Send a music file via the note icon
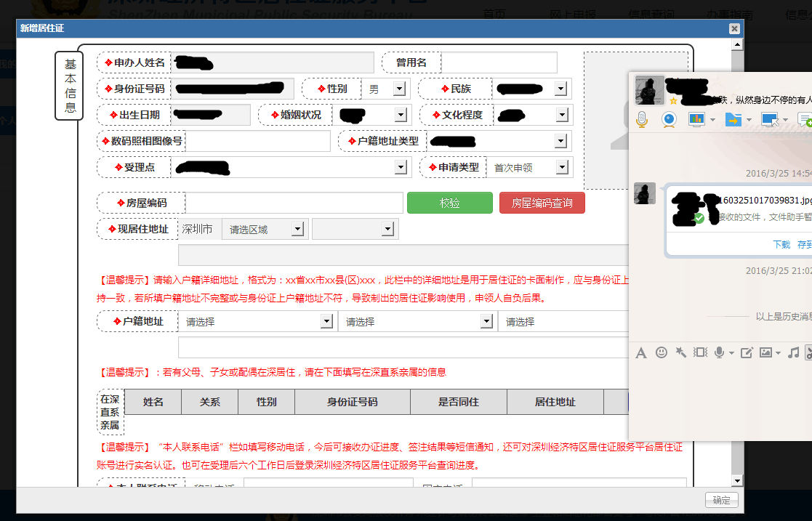The height and width of the screenshot is (521, 812). pos(794,352)
